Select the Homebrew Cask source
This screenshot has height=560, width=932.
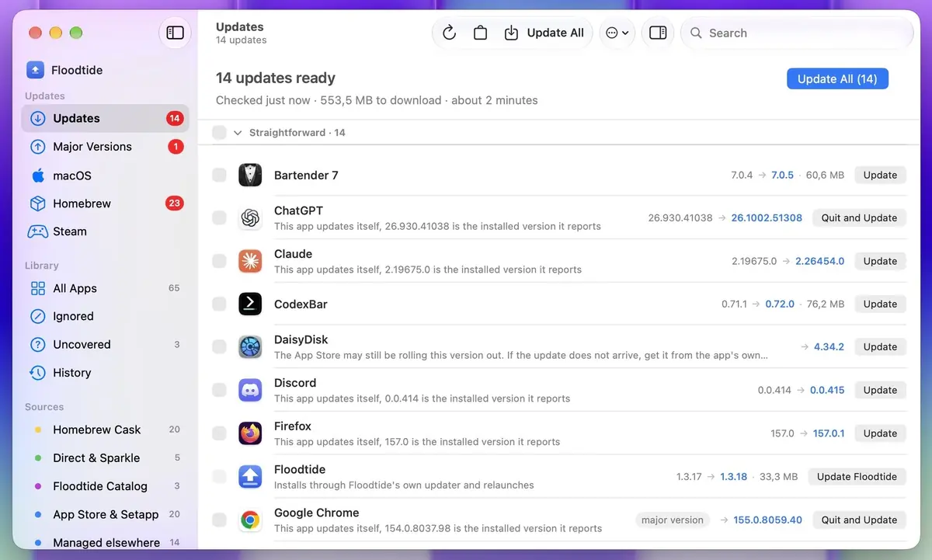tap(106, 430)
